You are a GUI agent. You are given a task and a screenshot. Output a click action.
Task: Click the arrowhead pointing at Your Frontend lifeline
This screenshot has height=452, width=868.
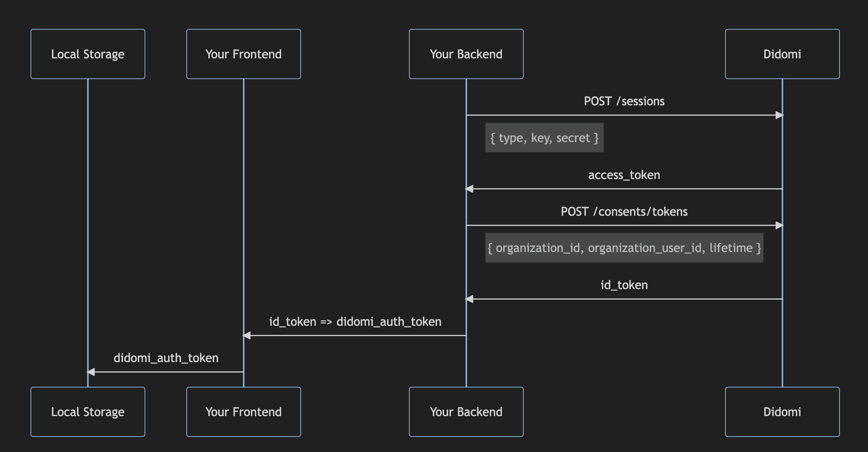[247, 336]
